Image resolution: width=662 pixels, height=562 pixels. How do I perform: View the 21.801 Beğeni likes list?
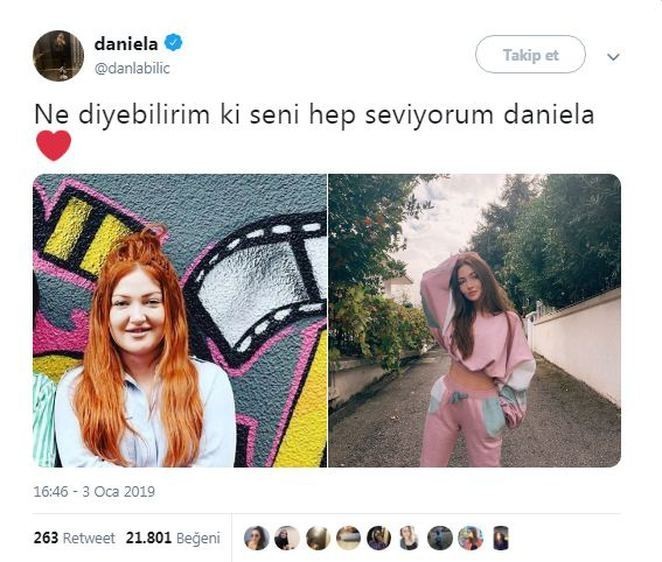click(x=173, y=538)
